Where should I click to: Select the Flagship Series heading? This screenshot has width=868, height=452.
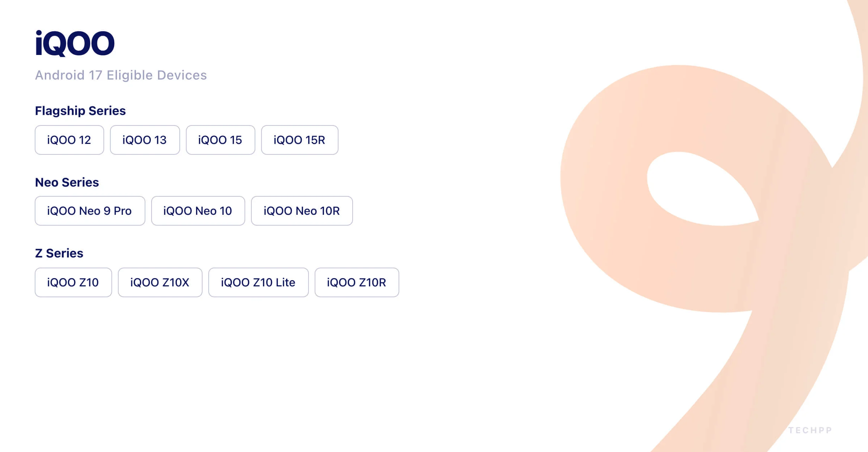coord(80,111)
